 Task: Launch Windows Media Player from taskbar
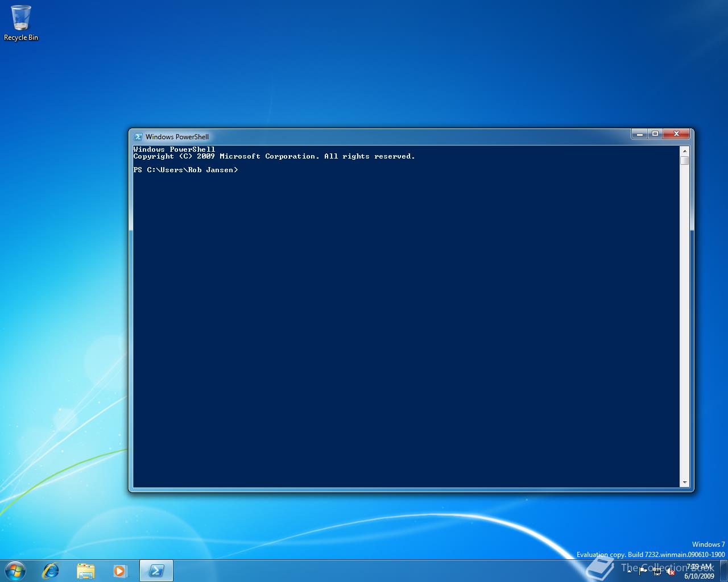(119, 571)
